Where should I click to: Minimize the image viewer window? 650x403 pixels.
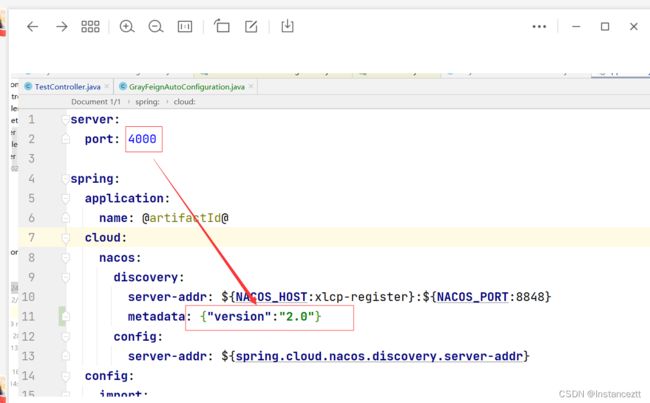(x=576, y=27)
